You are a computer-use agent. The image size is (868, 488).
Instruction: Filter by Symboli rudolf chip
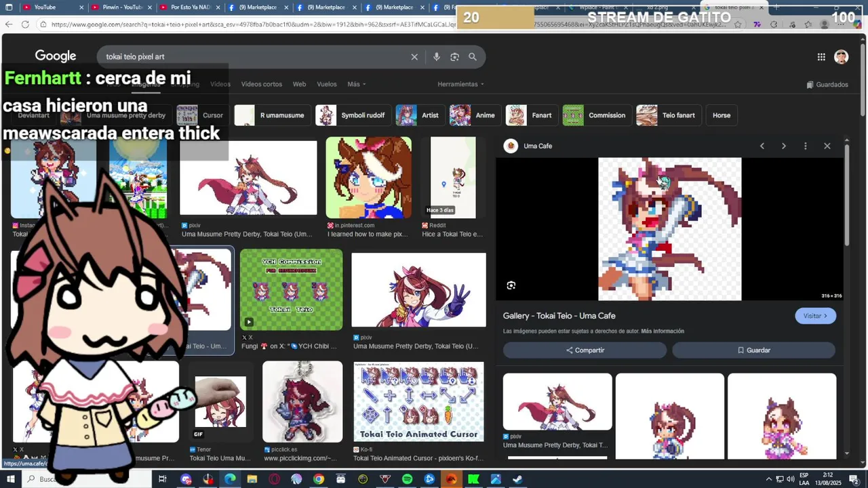coord(353,115)
